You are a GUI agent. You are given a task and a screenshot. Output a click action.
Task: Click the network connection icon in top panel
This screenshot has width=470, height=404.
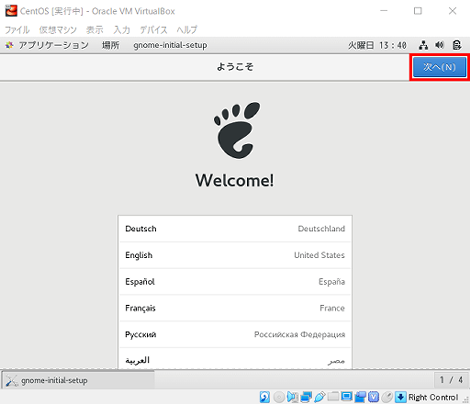(x=423, y=45)
